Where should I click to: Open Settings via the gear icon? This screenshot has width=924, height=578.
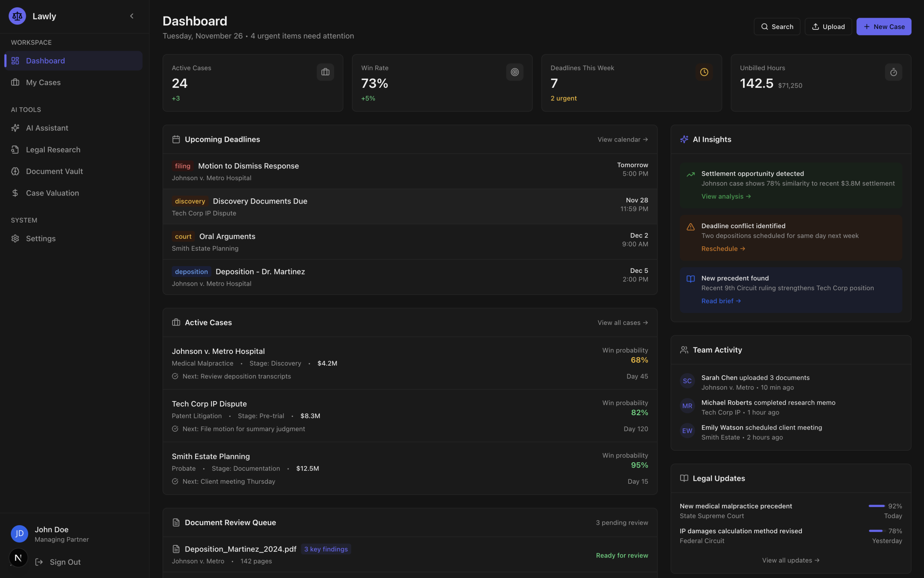pyautogui.click(x=15, y=238)
